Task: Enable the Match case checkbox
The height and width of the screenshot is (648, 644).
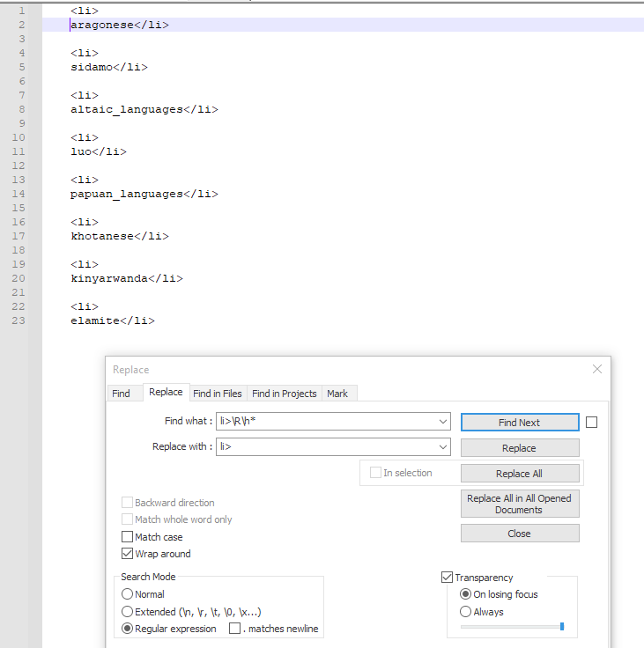Action: pos(128,537)
